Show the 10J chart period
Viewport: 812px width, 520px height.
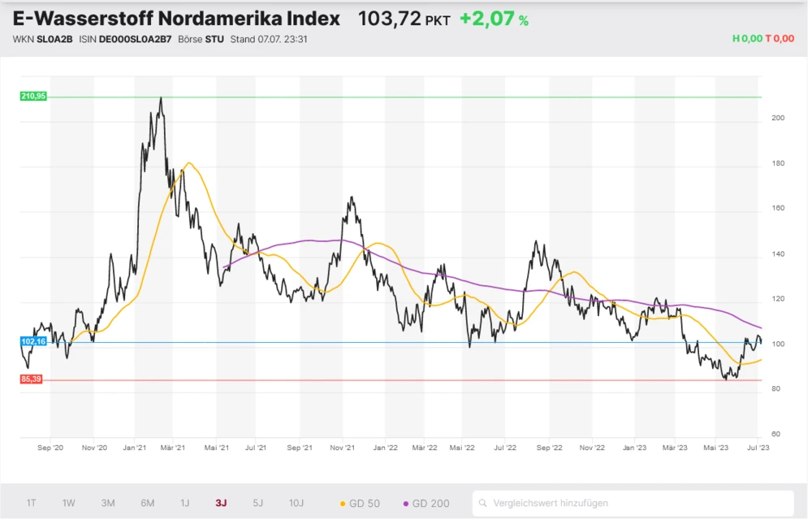pyautogui.click(x=297, y=503)
